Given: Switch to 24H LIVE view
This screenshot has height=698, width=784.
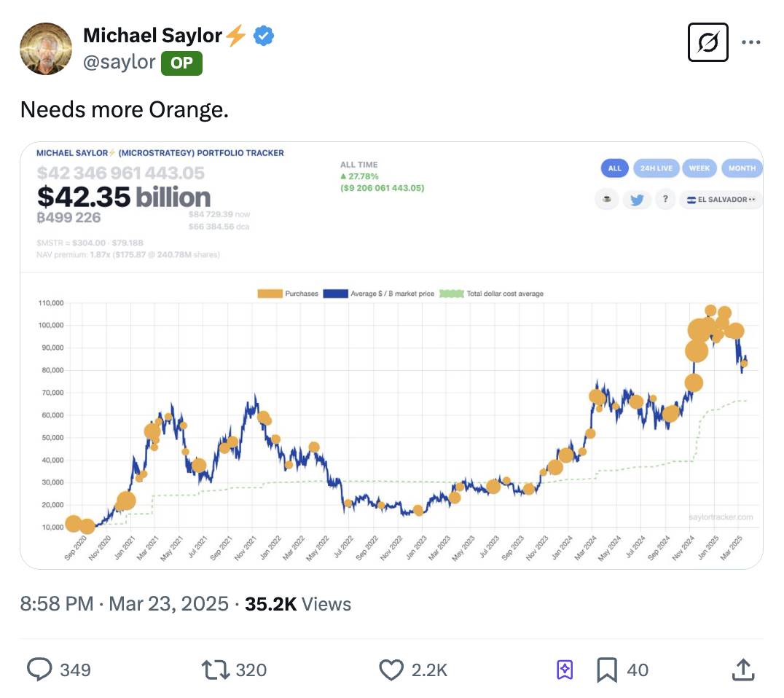Looking at the screenshot, I should click(656, 168).
